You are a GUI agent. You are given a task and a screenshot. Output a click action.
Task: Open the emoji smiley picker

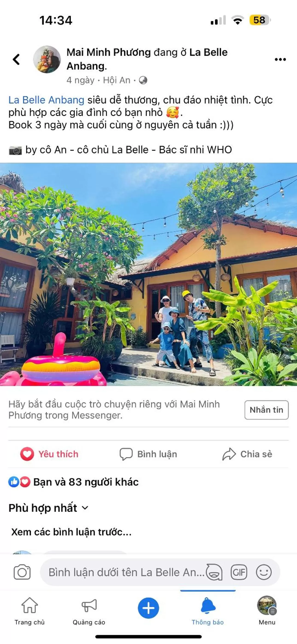264,572
